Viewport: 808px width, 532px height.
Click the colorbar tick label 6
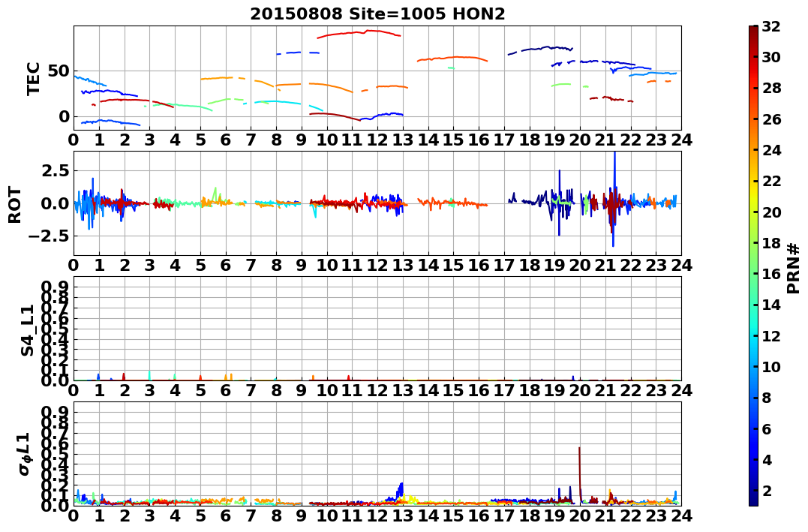tap(767, 428)
